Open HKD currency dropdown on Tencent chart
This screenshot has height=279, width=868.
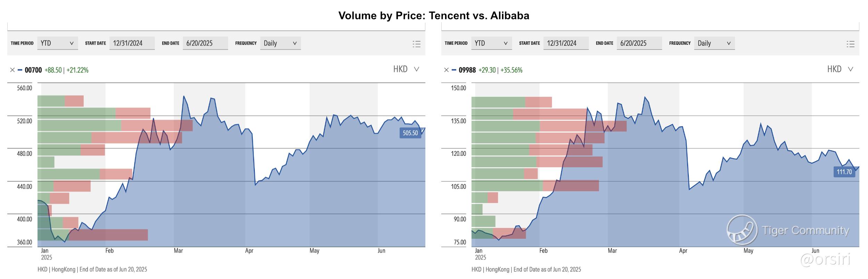406,69
